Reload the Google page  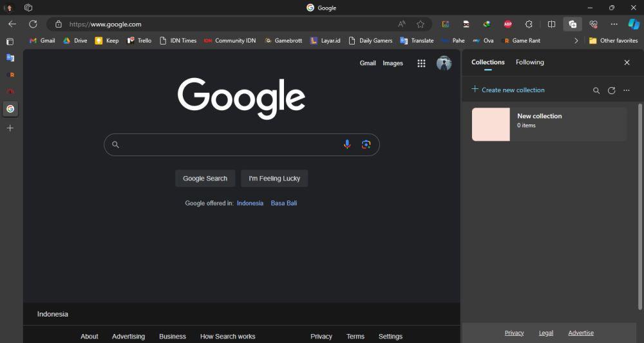point(33,24)
